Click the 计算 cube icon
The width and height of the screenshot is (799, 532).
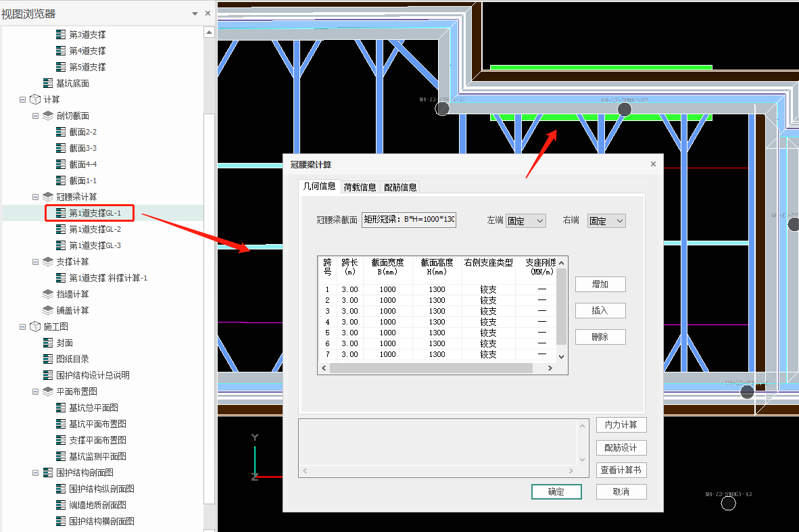(x=35, y=99)
